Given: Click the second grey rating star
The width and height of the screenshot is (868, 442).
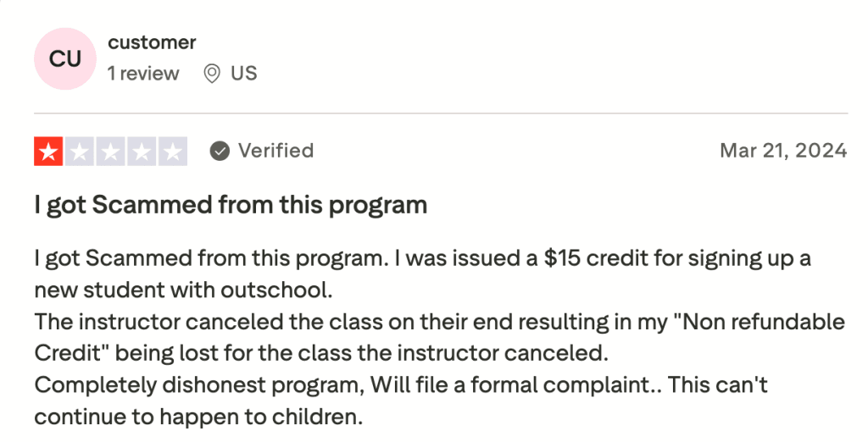Looking at the screenshot, I should [80, 152].
